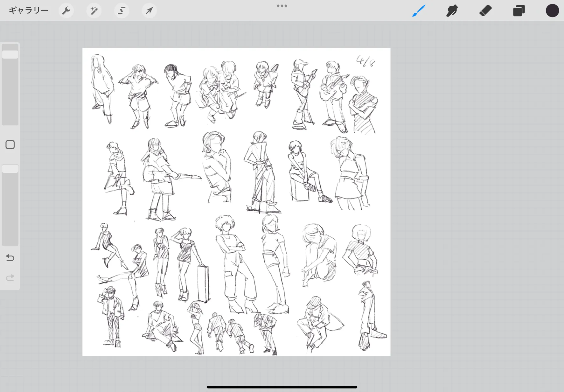Select the Eraser tool

[485, 10]
